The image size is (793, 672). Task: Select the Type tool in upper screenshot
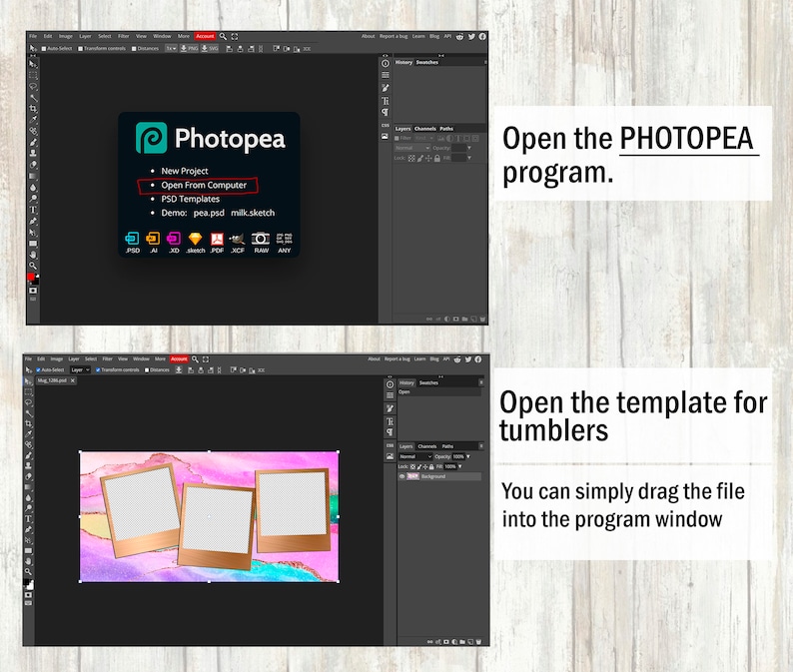point(33,210)
